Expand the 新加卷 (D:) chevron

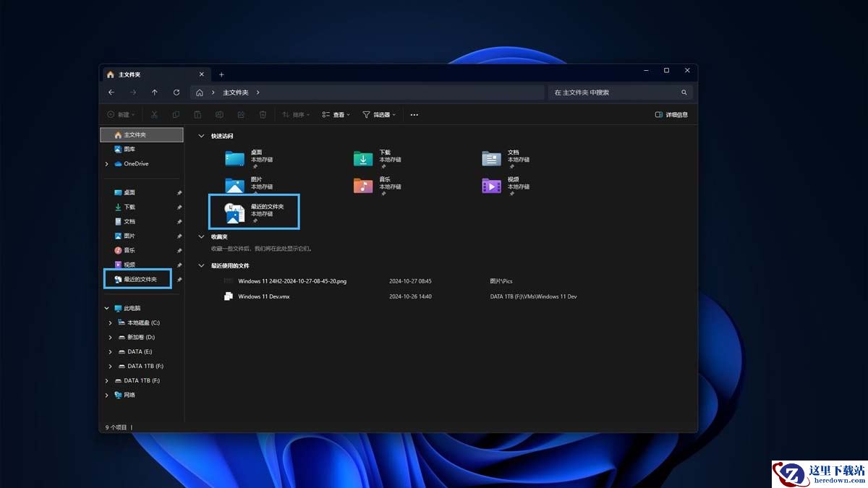click(111, 337)
